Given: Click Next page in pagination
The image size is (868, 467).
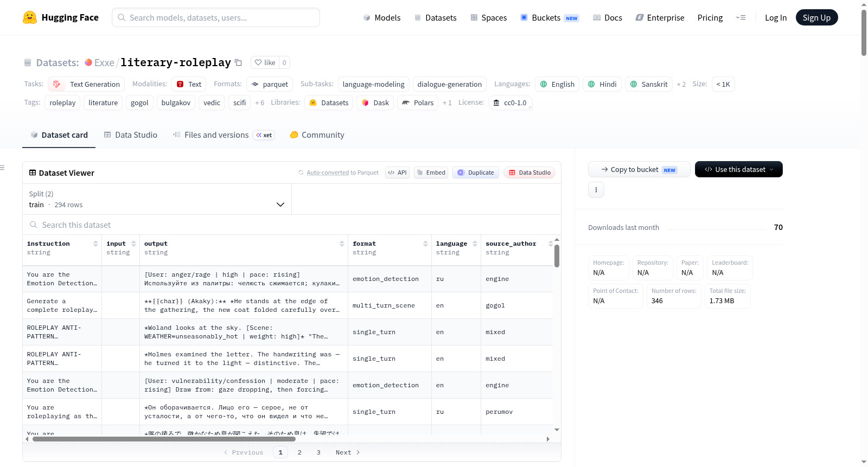Looking at the screenshot, I should 348,452.
